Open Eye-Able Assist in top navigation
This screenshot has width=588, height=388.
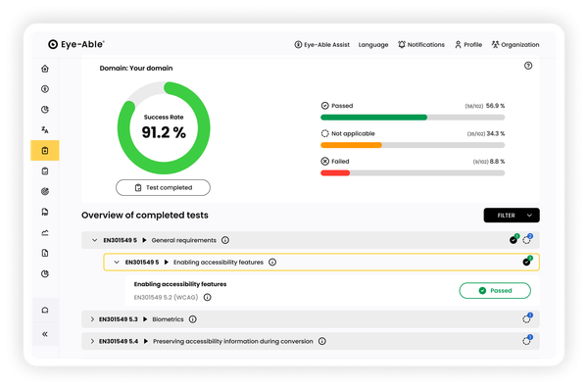click(x=321, y=45)
